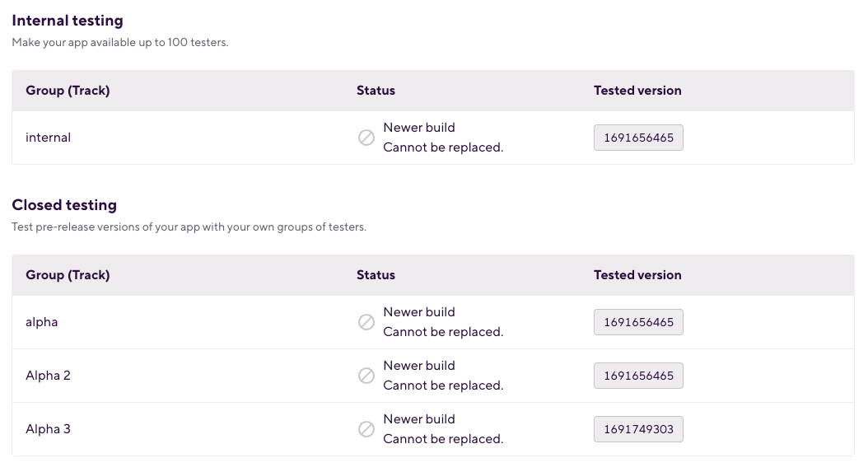
Task: Select version 1691656465 badge in alpha row
Action: coord(638,322)
